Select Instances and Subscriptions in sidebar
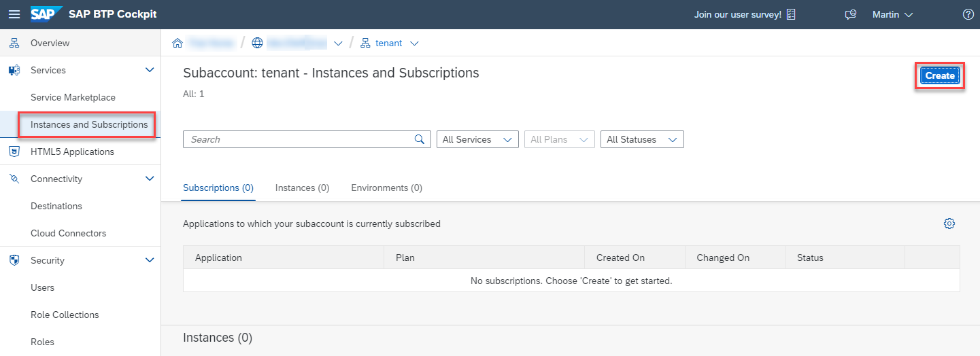The height and width of the screenshot is (356, 980). coord(89,124)
